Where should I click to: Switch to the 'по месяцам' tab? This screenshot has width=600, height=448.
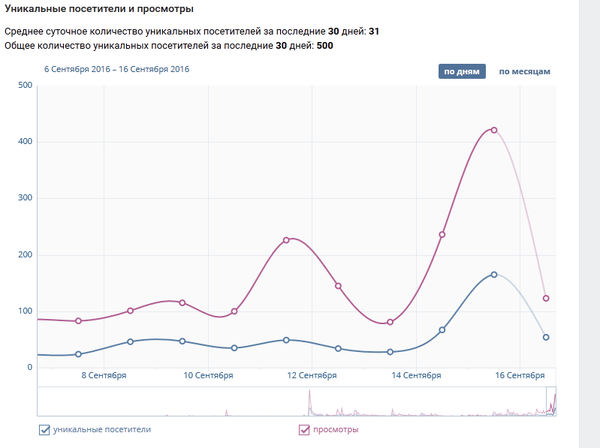click(525, 71)
